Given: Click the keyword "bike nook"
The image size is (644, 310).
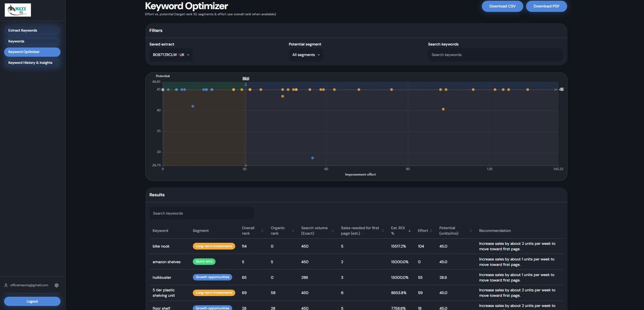Looking at the screenshot, I should point(161,246).
